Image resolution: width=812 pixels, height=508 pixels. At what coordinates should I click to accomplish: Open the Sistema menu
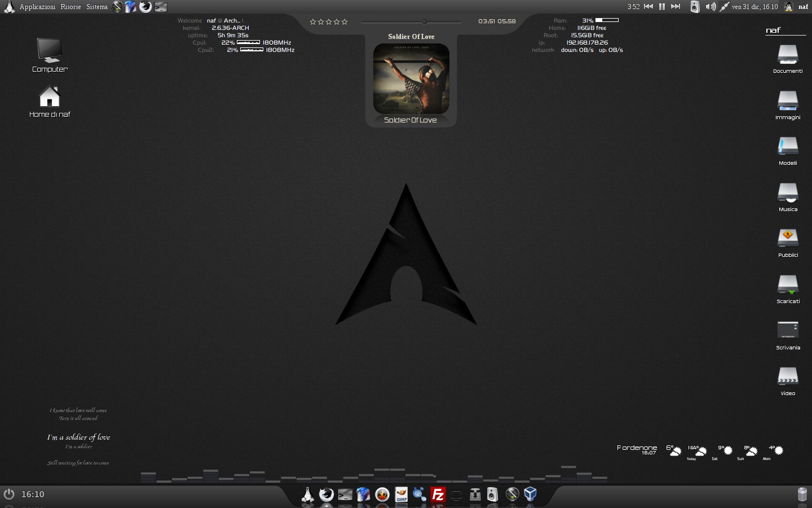[x=96, y=7]
